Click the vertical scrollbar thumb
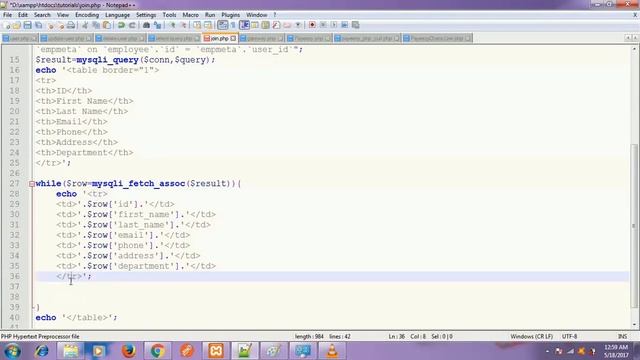 point(634,225)
